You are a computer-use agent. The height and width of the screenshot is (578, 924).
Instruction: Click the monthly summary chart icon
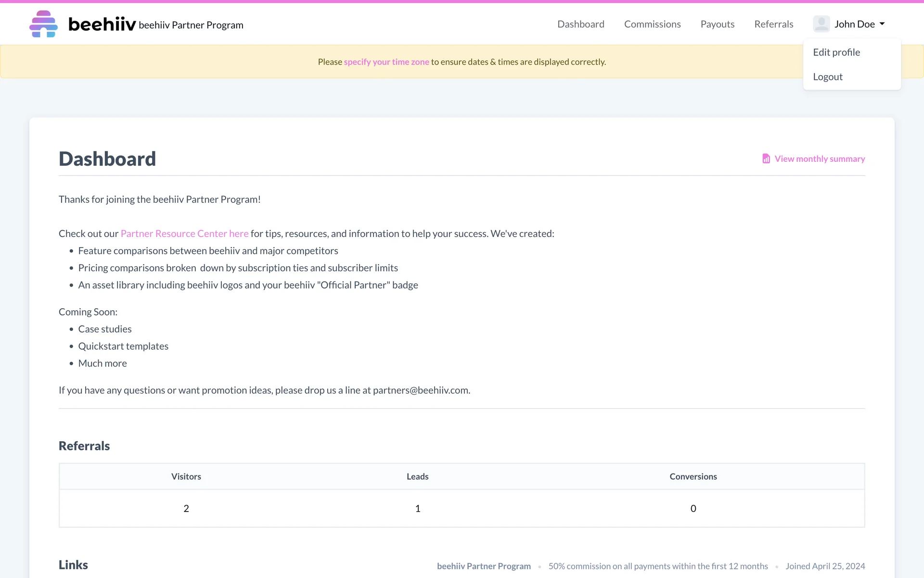point(766,158)
